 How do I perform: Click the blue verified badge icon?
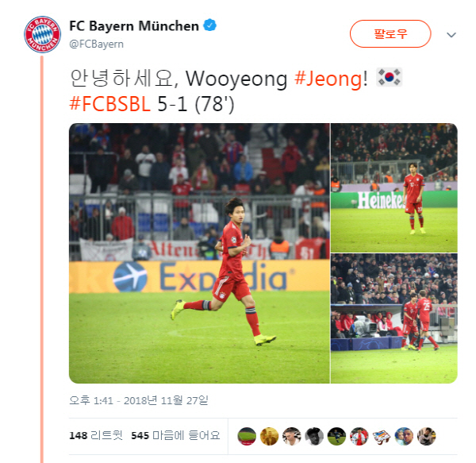(x=209, y=25)
